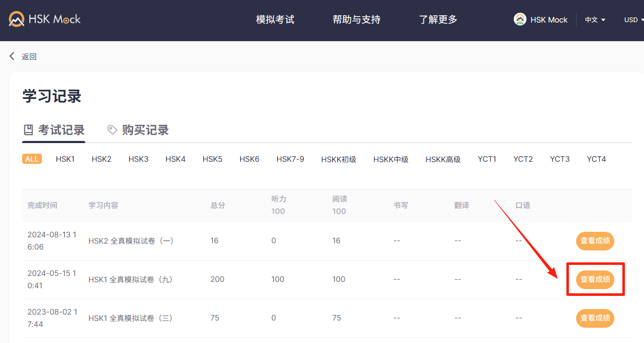Open the 帮助与支持 menu
Screen dimensions: 644x343
(x=356, y=20)
